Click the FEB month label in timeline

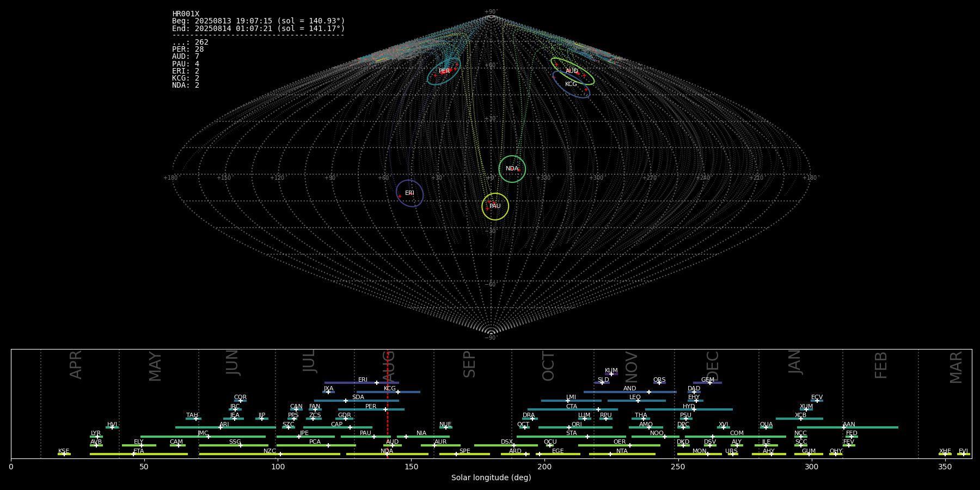(x=881, y=365)
